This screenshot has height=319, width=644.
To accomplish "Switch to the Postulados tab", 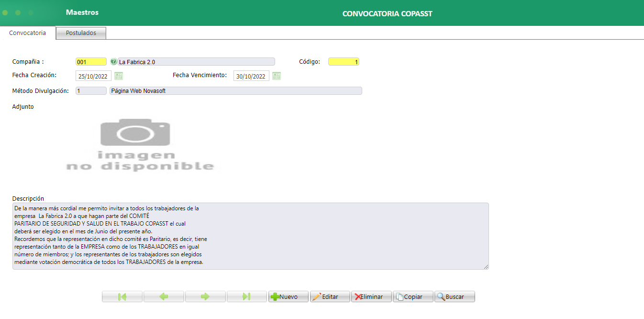I will 80,33.
